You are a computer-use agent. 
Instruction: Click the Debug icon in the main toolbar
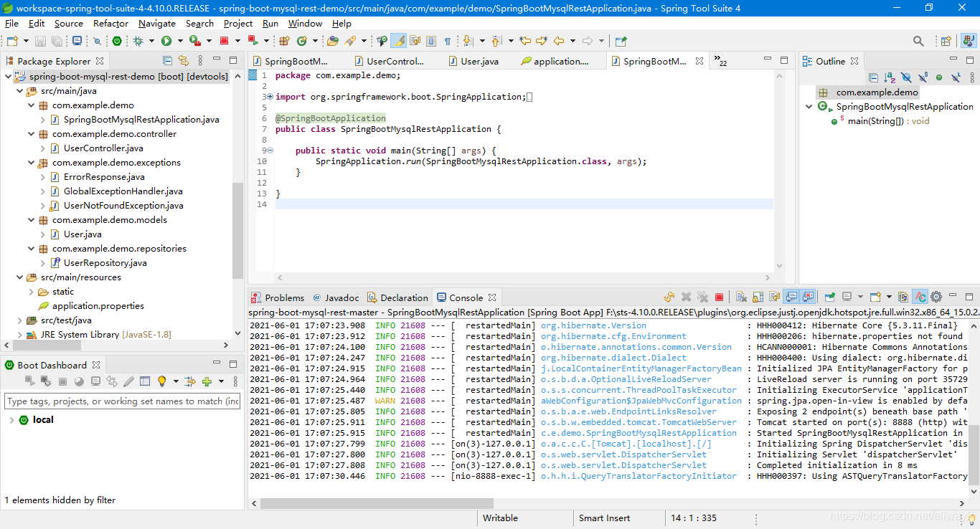pos(139,41)
